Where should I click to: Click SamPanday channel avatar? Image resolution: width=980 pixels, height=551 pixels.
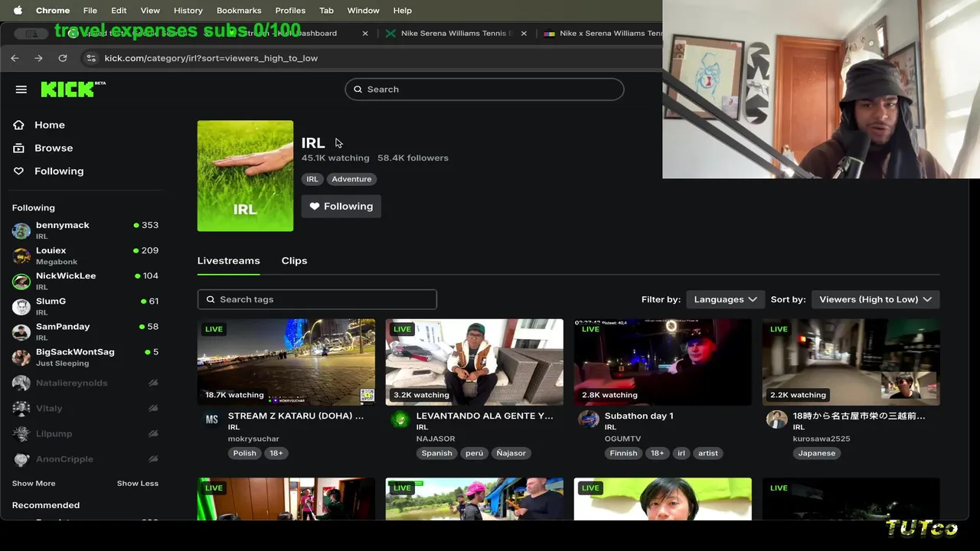(21, 331)
